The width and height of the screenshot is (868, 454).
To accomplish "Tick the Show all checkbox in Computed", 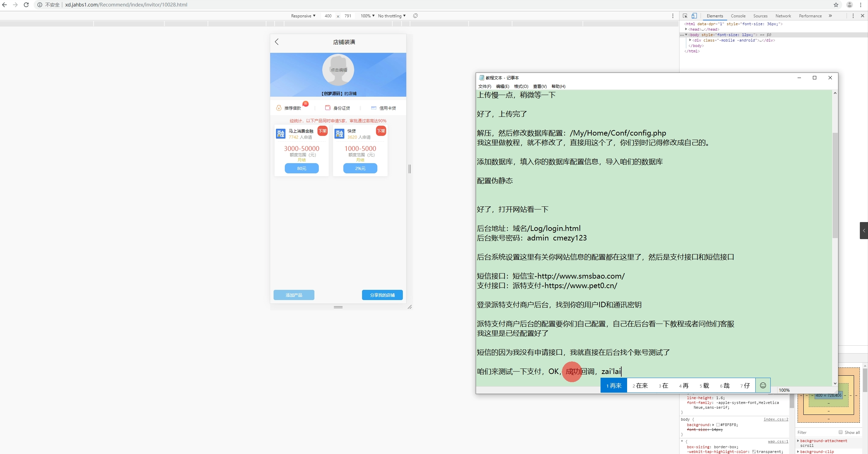I will (840, 432).
